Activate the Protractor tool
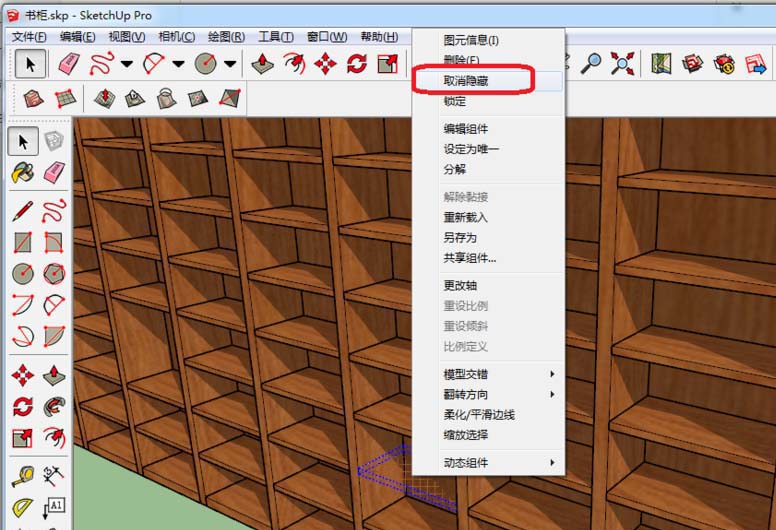Screen dimensions: 776x530 [x=23, y=507]
